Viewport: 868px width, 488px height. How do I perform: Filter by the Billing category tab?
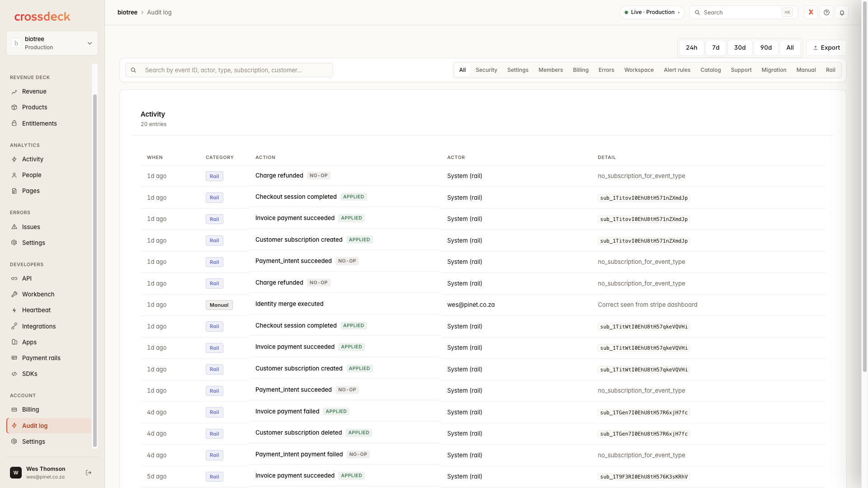(x=580, y=70)
